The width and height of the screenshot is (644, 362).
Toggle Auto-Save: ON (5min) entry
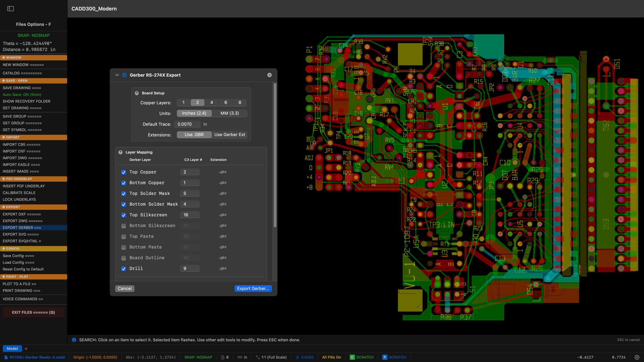click(x=34, y=95)
